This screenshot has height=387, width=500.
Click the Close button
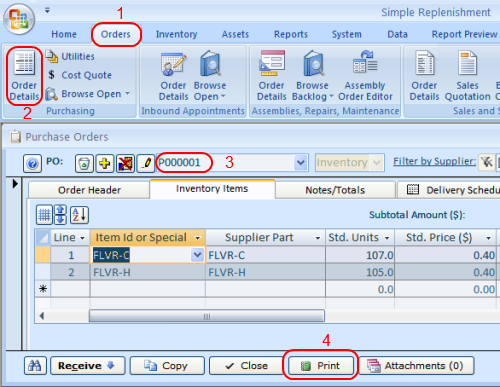246,366
